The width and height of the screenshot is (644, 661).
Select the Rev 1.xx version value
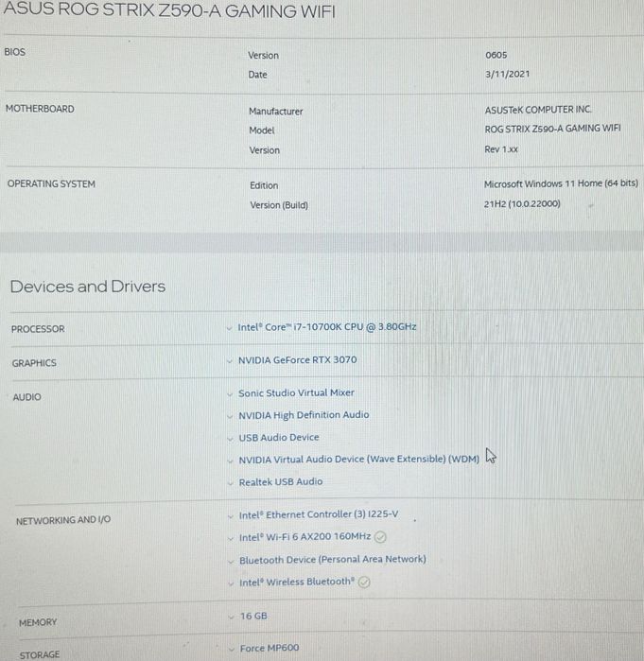pyautogui.click(x=501, y=149)
